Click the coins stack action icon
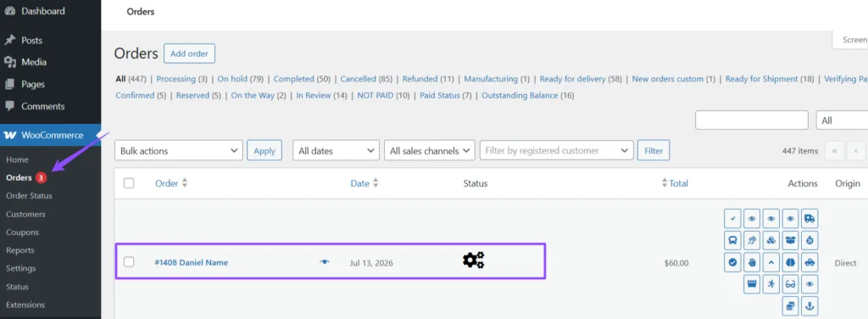This screenshot has height=319, width=868. [791, 305]
